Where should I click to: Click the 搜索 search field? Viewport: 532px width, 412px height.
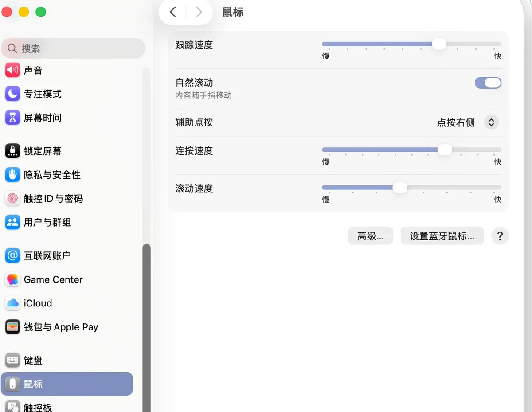pyautogui.click(x=73, y=48)
